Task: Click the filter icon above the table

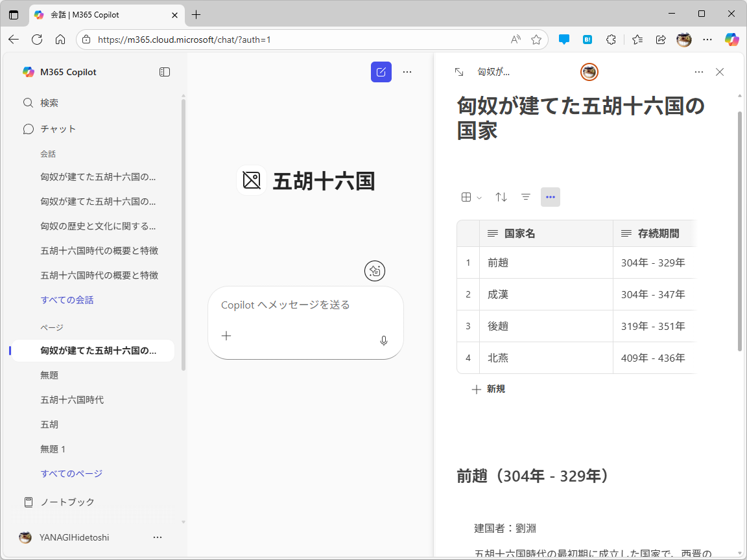Action: tap(525, 197)
